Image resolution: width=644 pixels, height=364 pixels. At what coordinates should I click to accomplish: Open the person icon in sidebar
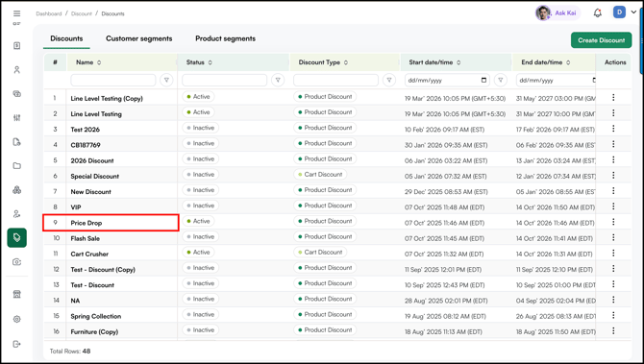[x=17, y=70]
